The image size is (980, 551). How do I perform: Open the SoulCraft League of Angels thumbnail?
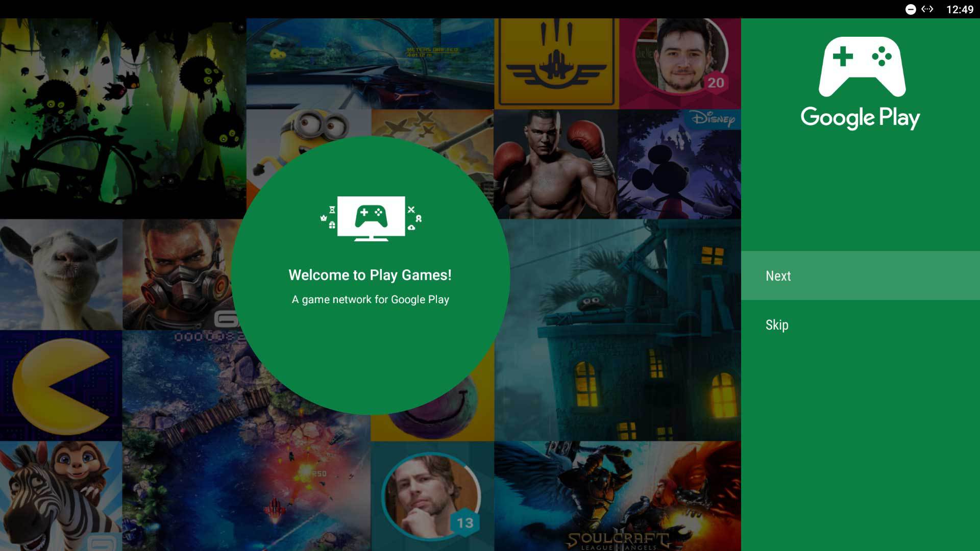[618, 496]
